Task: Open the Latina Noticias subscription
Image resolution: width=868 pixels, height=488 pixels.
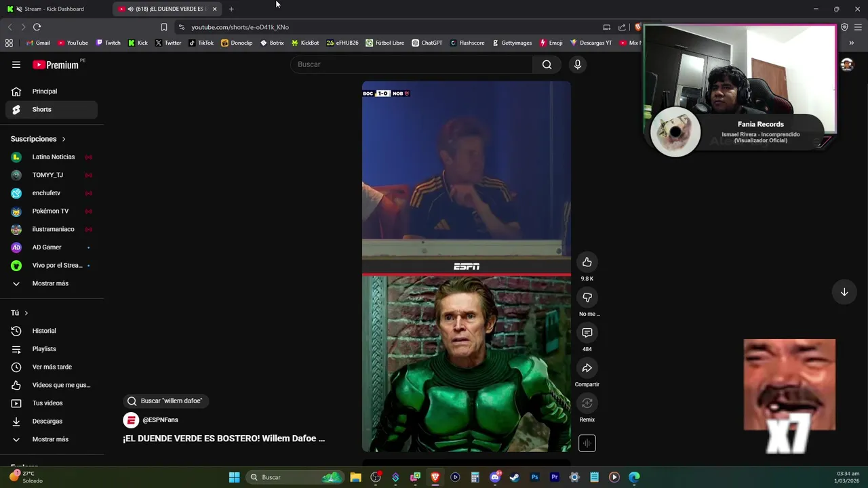Action: click(52, 157)
